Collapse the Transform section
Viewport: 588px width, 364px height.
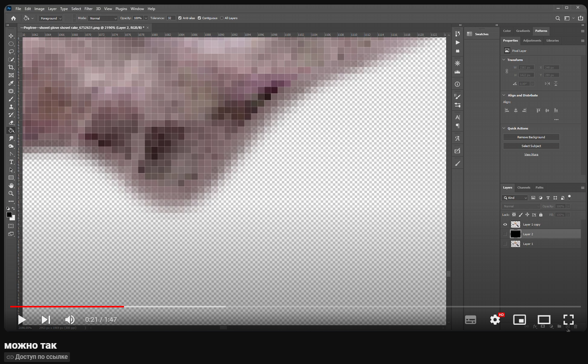504,60
